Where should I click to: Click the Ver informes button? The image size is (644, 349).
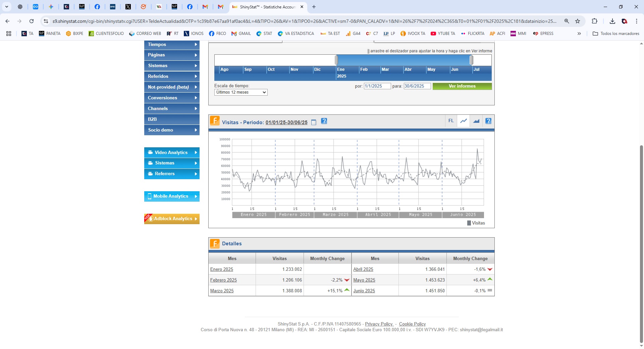462,86
